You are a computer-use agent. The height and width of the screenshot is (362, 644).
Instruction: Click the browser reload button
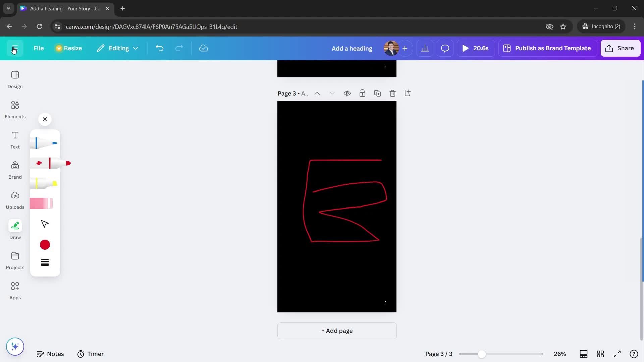[x=39, y=26]
